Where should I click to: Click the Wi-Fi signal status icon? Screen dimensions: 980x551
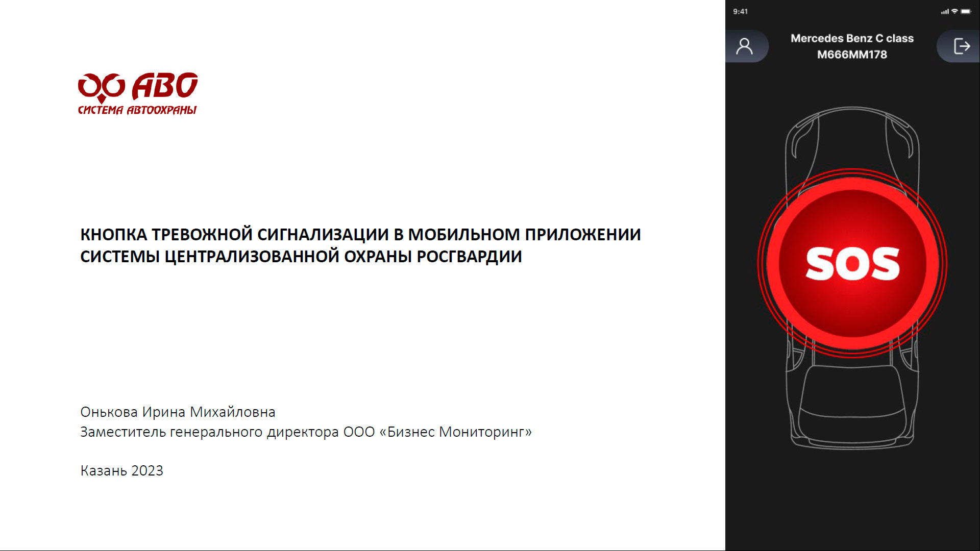(x=954, y=11)
